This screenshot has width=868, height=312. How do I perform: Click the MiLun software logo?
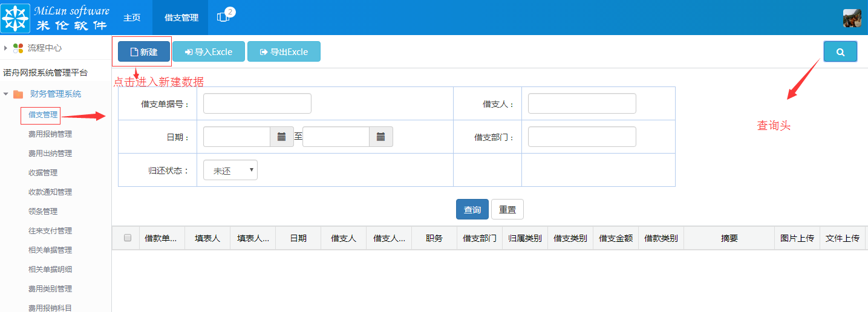[56, 18]
